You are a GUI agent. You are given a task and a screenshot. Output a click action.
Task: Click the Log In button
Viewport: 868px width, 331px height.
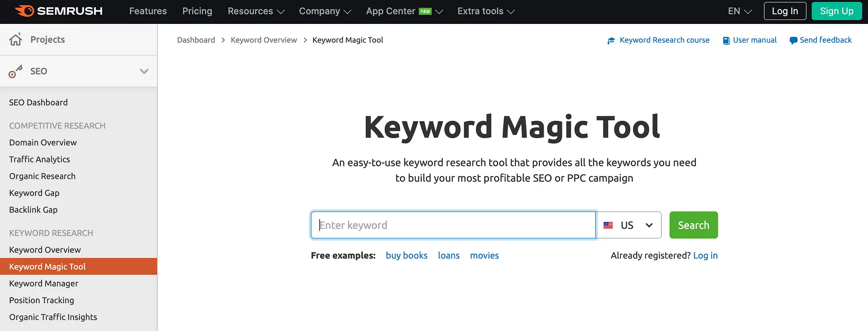[x=785, y=11]
